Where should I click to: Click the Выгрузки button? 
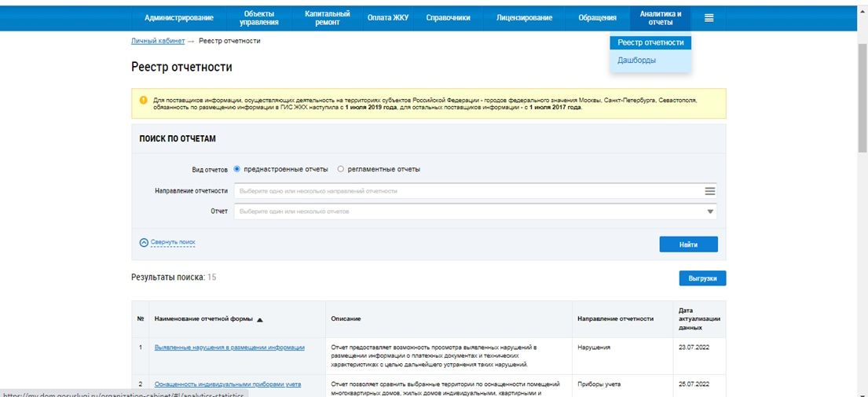(702, 278)
